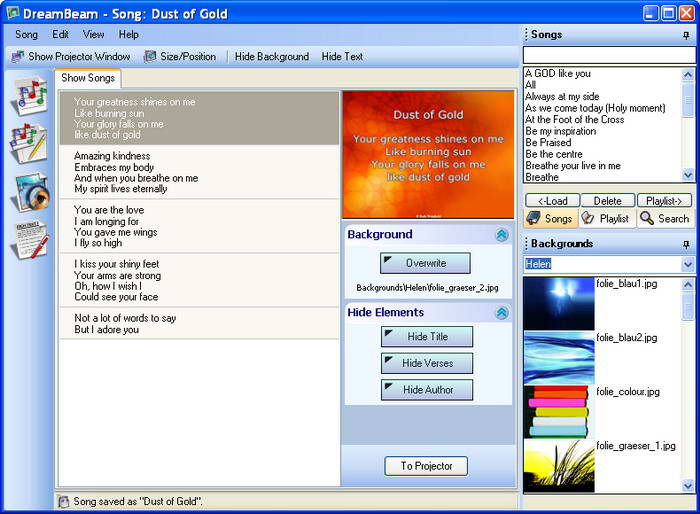
Task: Open the Help menu
Action: click(129, 34)
